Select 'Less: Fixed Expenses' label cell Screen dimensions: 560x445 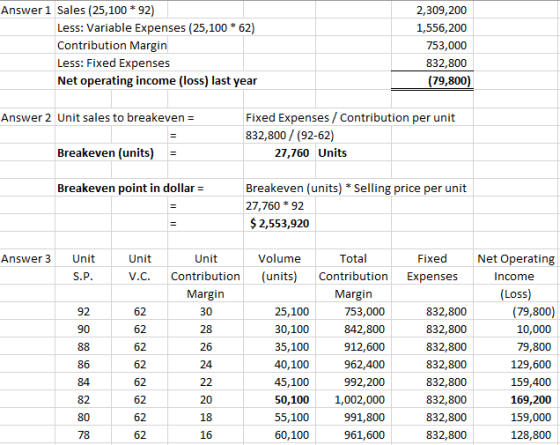(114, 63)
